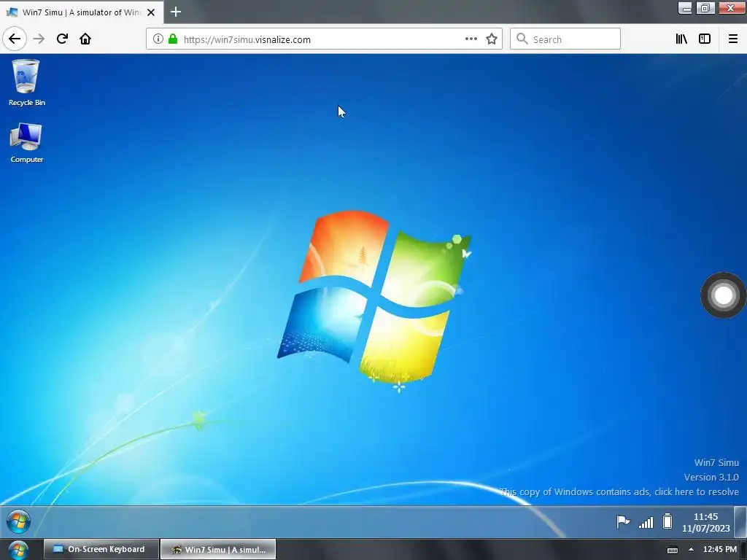Click the floating round assistive button
The image size is (747, 560).
click(723, 295)
